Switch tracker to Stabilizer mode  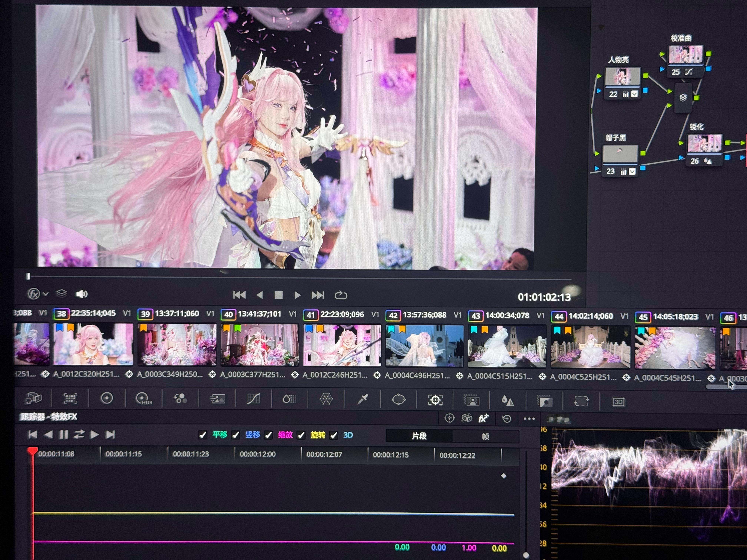coord(467,419)
